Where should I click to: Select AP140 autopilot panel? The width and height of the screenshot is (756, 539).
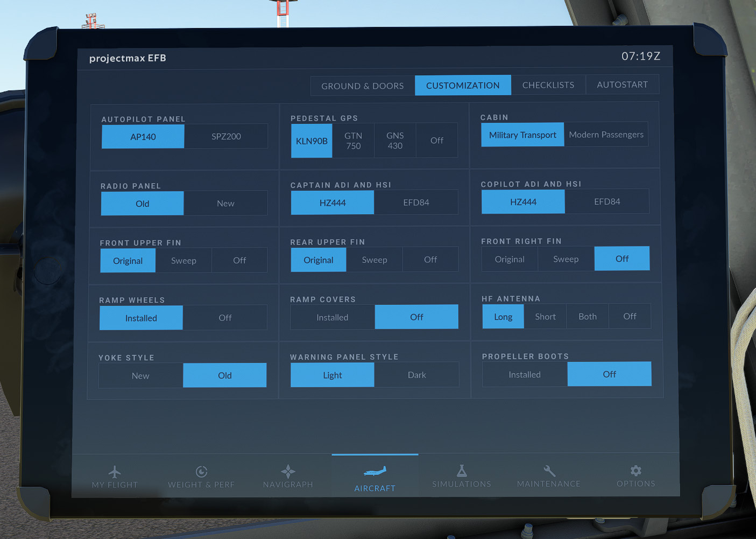pyautogui.click(x=143, y=137)
